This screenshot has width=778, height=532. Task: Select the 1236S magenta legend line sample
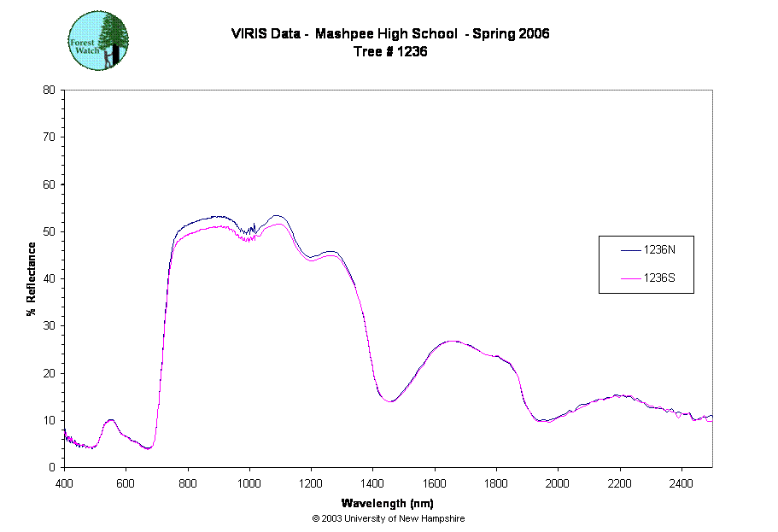630,278
